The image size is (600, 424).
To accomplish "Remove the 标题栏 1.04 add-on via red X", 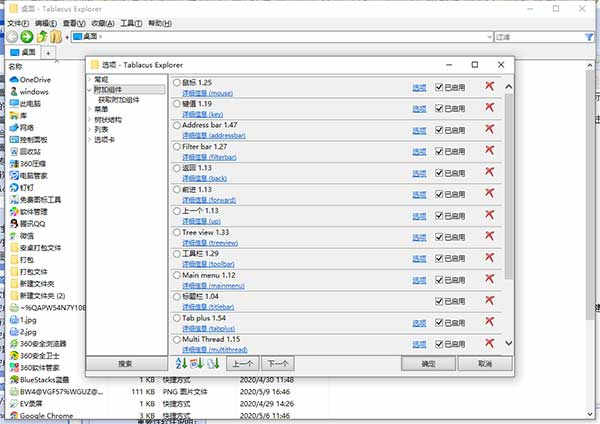I will [x=489, y=301].
